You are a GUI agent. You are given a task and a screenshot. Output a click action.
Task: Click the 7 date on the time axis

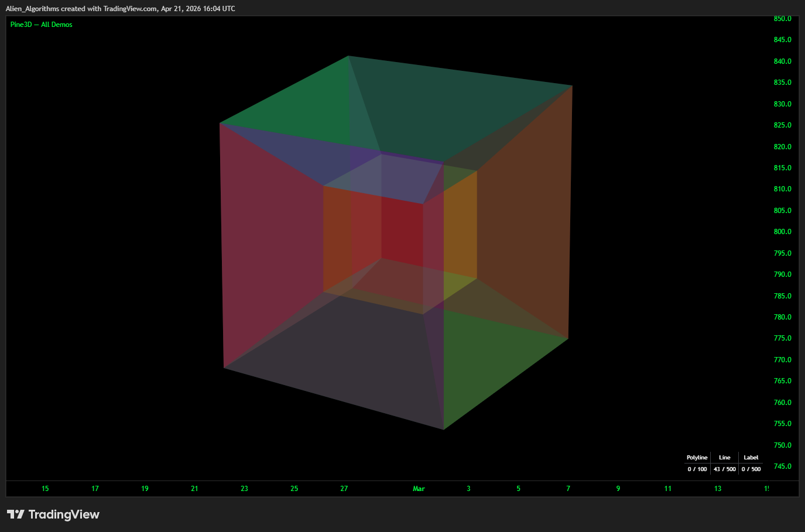568,489
